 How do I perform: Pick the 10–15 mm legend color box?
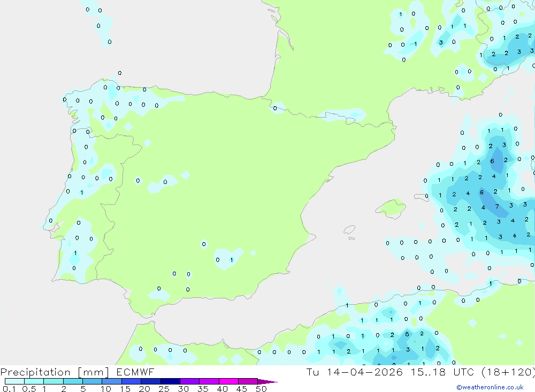tap(112, 381)
